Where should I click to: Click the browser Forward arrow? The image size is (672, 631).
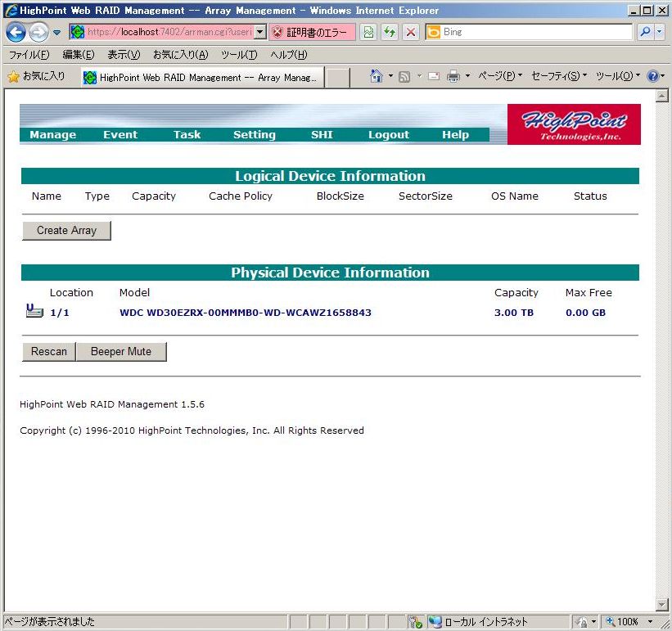[x=38, y=32]
